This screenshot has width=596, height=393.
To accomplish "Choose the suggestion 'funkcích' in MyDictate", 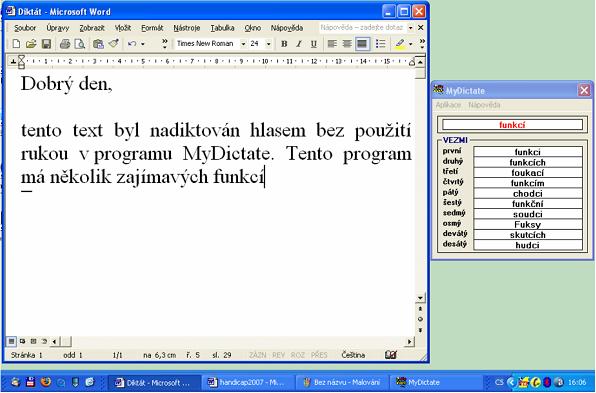I will tap(528, 162).
